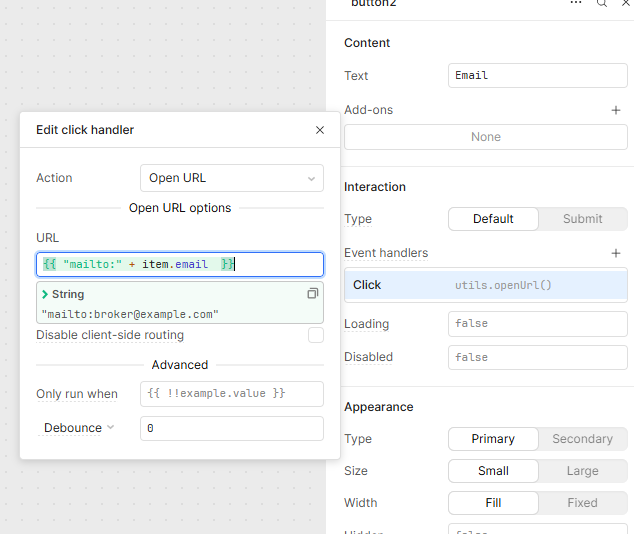
Task: Enable Disable client-side routing checkbox
Action: [x=316, y=335]
